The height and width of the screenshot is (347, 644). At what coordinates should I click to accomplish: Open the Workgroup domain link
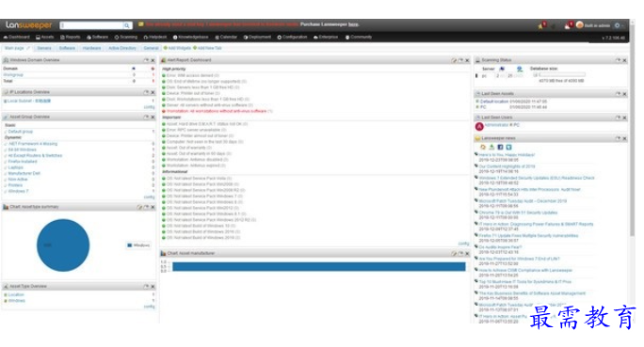(x=13, y=74)
